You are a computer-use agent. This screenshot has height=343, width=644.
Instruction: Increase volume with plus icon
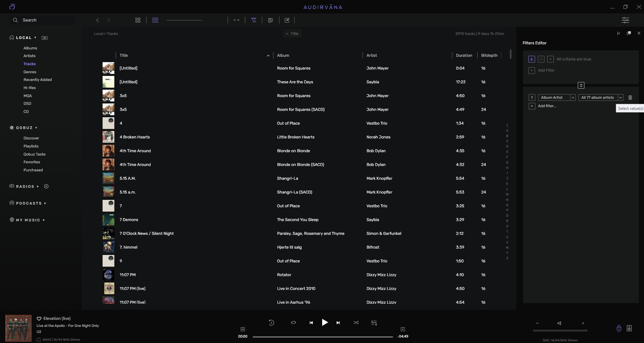click(583, 323)
